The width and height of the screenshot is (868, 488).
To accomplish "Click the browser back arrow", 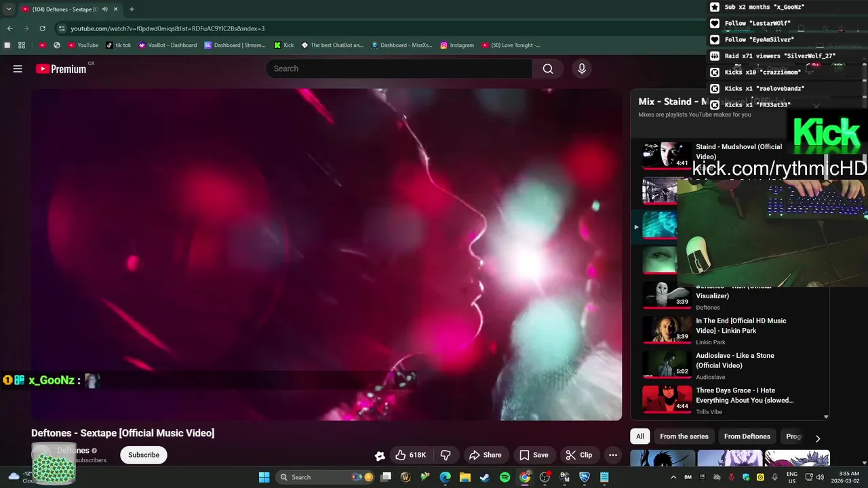I will [x=9, y=28].
